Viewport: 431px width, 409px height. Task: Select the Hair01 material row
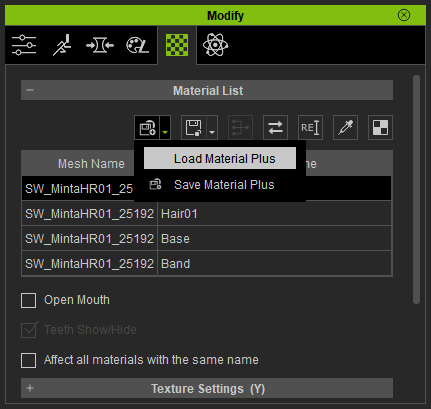(207, 213)
